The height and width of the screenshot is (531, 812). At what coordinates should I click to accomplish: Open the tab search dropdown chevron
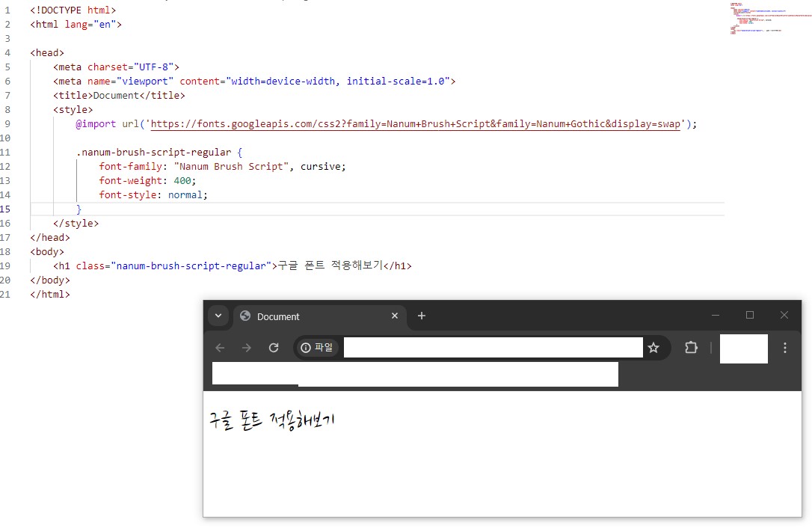218,316
